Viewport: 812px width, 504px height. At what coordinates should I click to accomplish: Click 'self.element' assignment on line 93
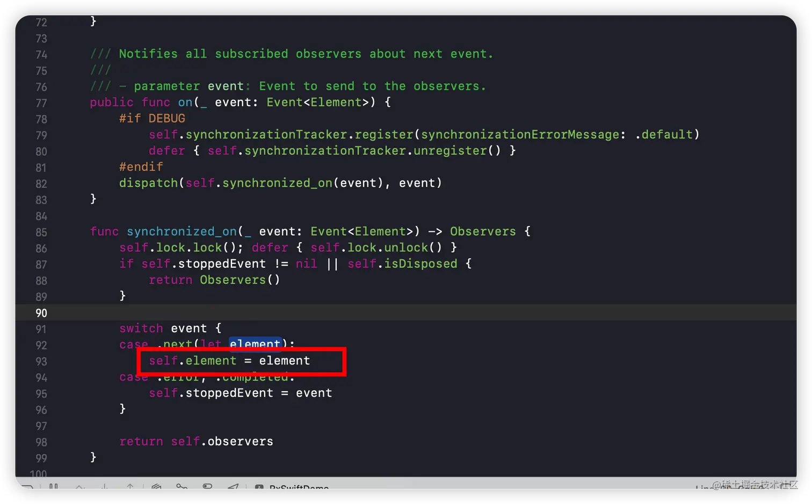(x=192, y=361)
